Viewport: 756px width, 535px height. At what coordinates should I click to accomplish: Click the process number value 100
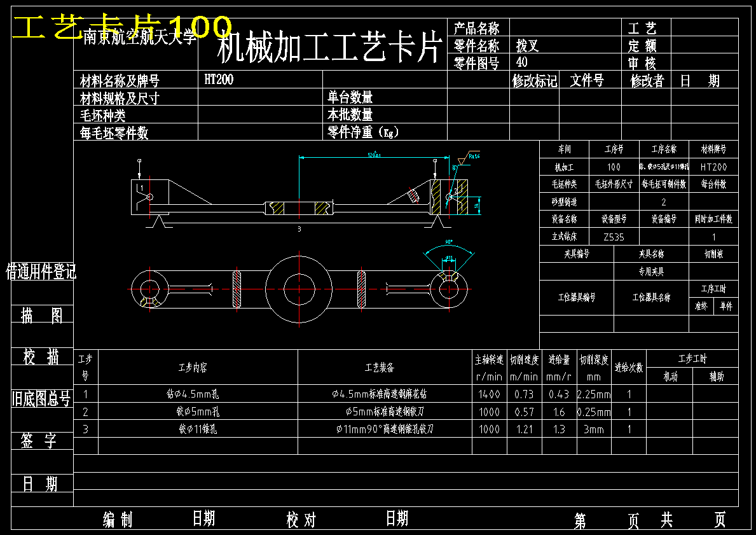[614, 167]
